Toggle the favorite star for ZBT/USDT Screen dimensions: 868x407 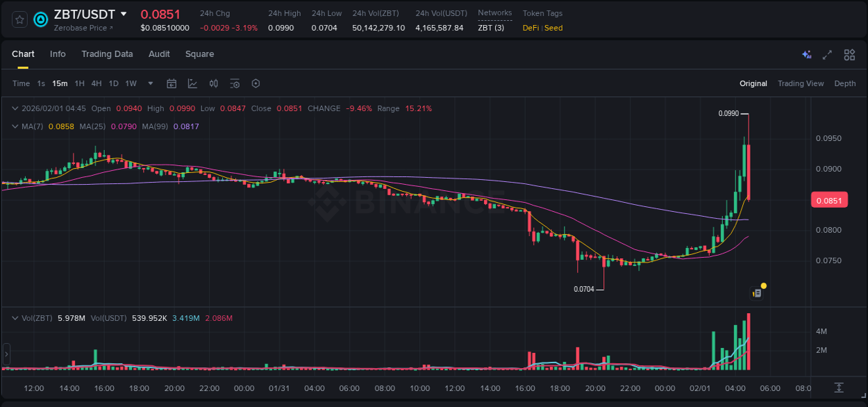tap(19, 20)
